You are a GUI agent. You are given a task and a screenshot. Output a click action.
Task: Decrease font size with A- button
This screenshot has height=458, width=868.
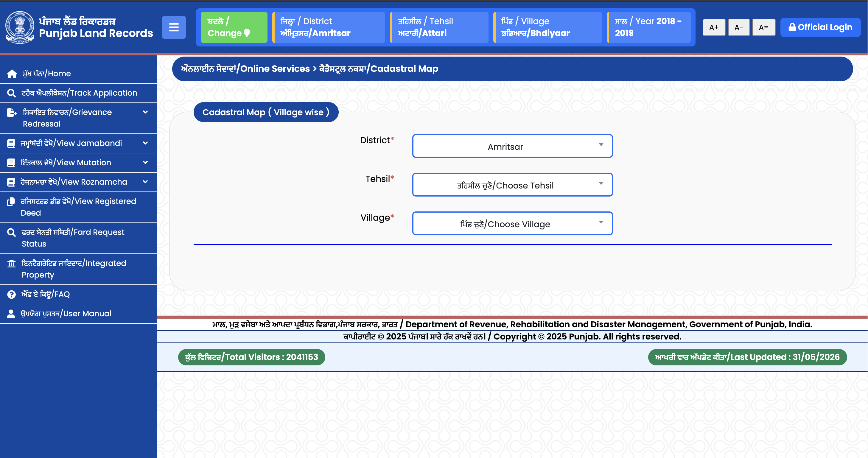(x=739, y=27)
